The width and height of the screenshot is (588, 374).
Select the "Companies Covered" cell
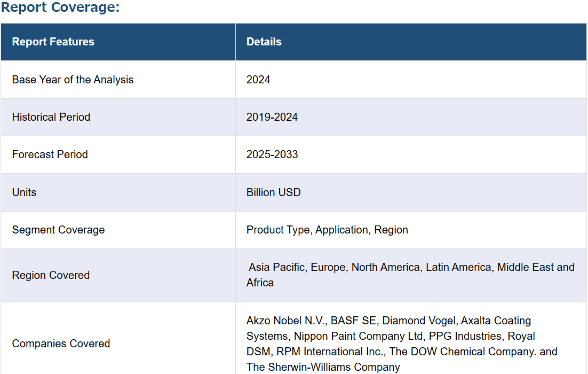pyautogui.click(x=118, y=338)
